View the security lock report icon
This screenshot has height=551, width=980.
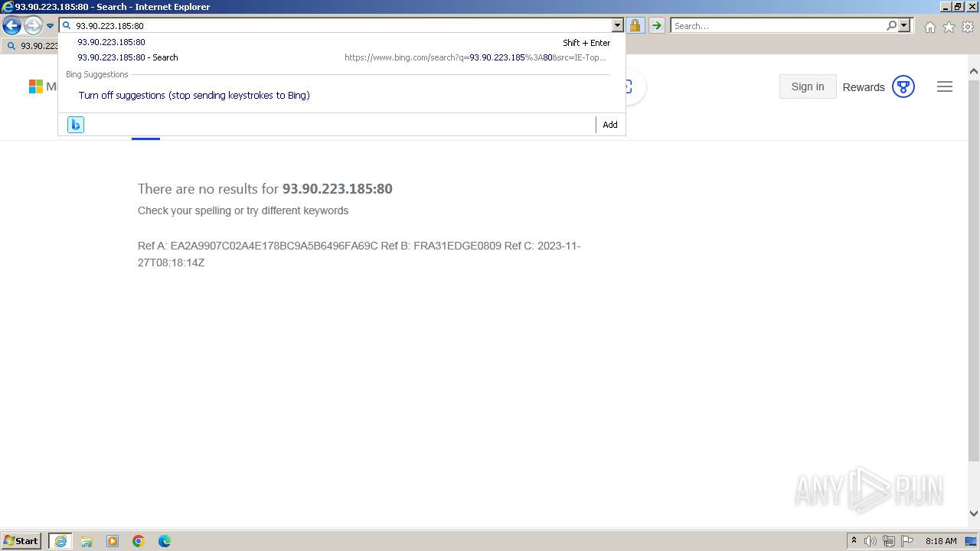[635, 25]
